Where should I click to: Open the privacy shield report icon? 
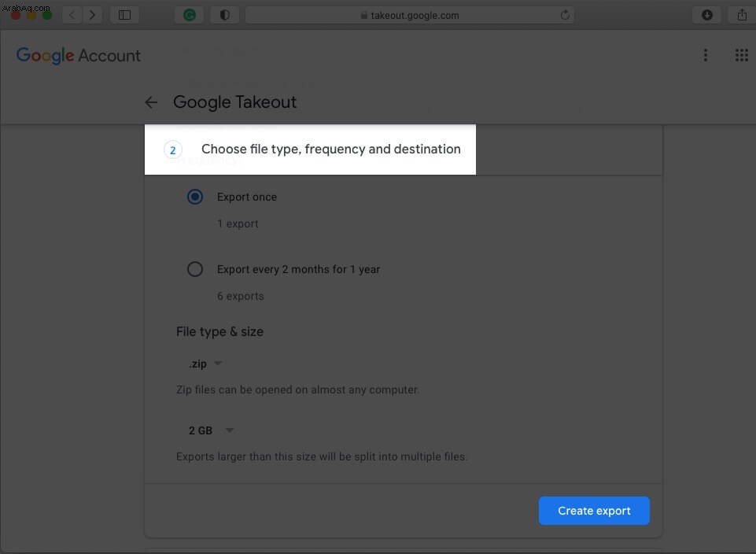[225, 15]
